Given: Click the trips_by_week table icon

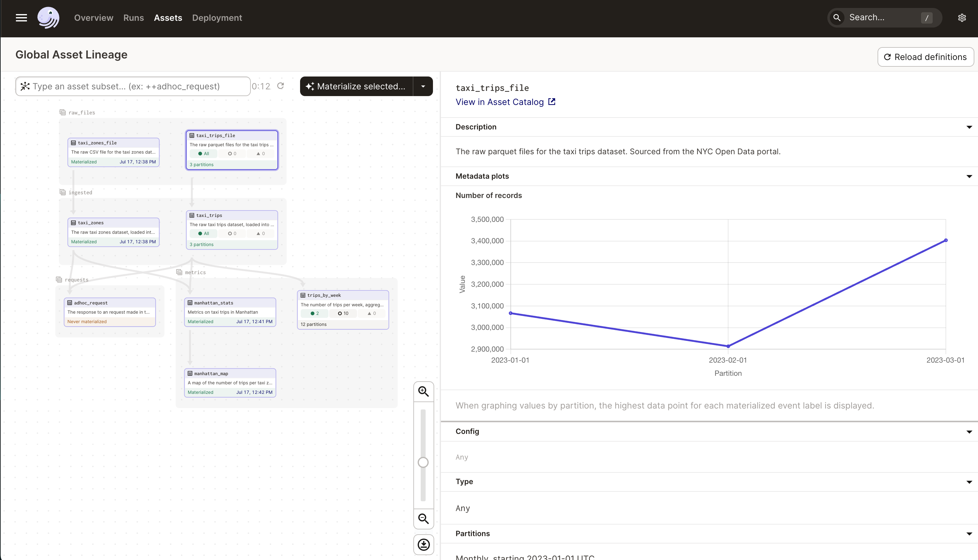Looking at the screenshot, I should [x=303, y=295].
